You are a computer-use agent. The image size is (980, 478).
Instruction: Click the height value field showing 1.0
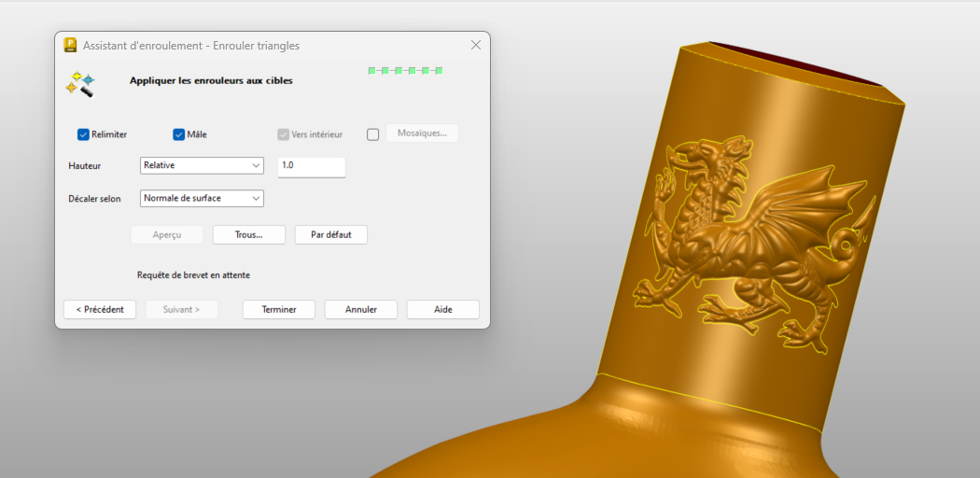(x=311, y=166)
